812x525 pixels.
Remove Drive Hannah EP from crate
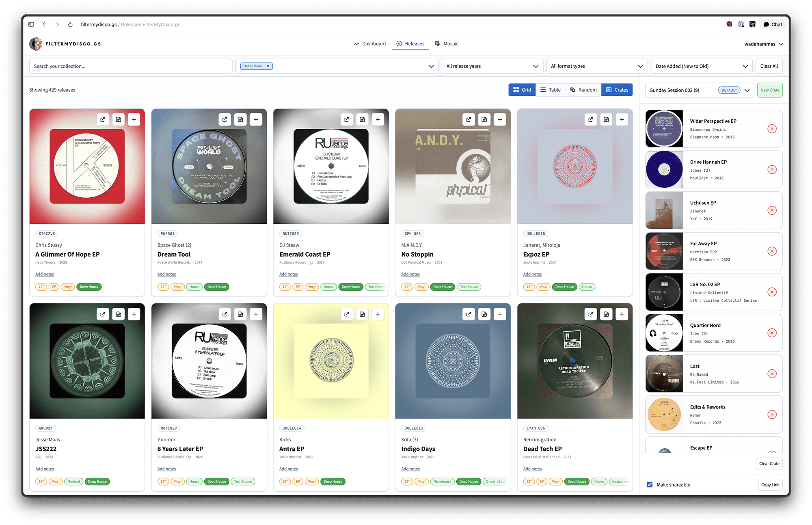tap(772, 170)
